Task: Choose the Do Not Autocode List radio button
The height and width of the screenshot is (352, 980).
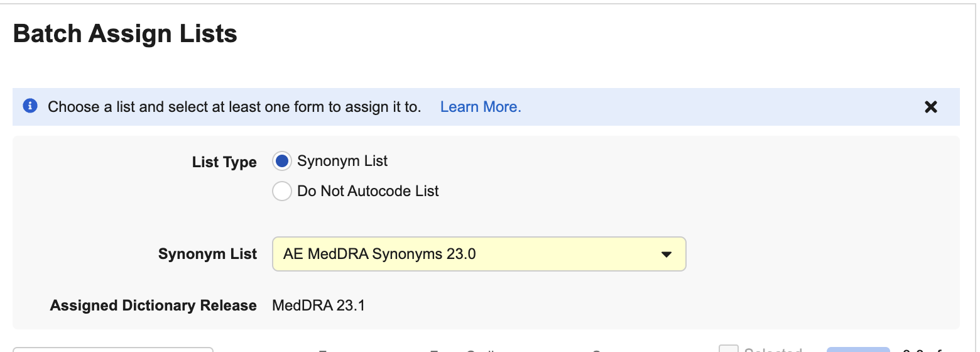Action: [282, 191]
